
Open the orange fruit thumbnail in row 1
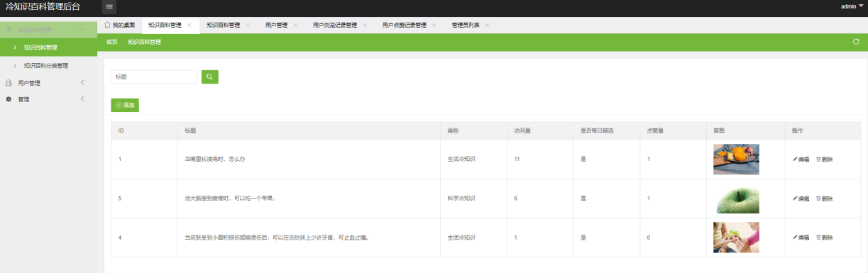pyautogui.click(x=736, y=160)
